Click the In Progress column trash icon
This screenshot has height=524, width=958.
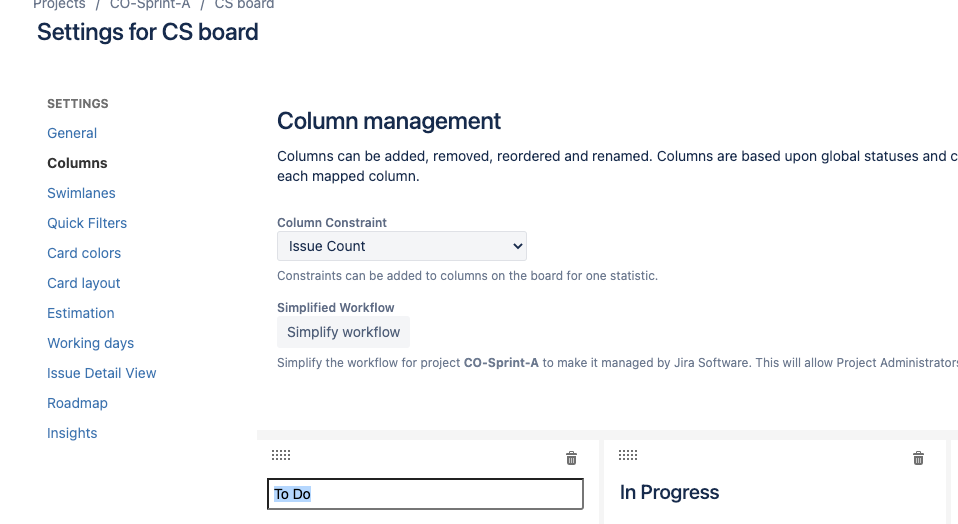[918, 458]
